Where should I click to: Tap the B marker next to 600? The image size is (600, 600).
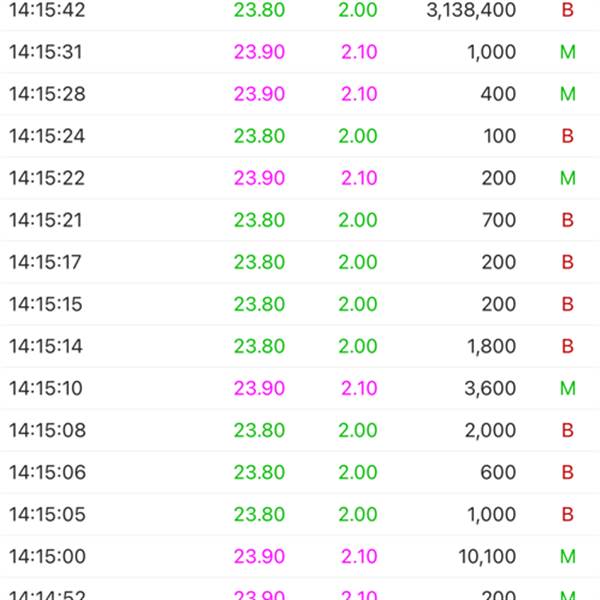point(568,472)
